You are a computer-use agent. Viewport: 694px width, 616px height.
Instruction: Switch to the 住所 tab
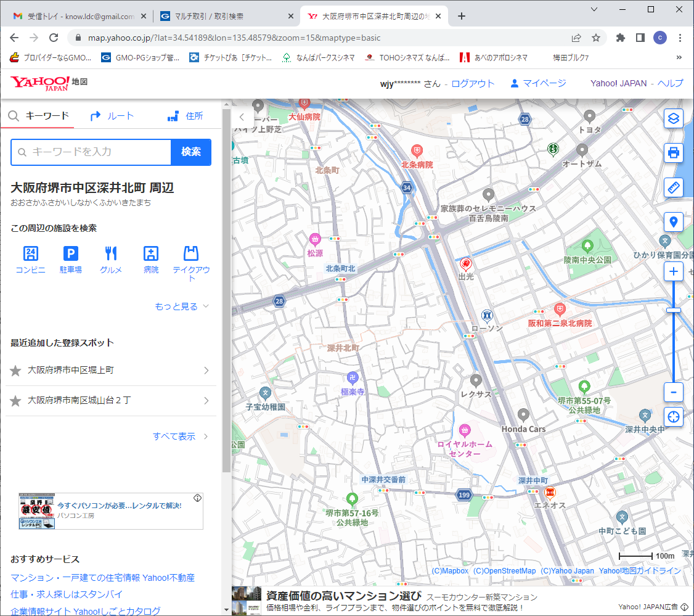tap(185, 116)
